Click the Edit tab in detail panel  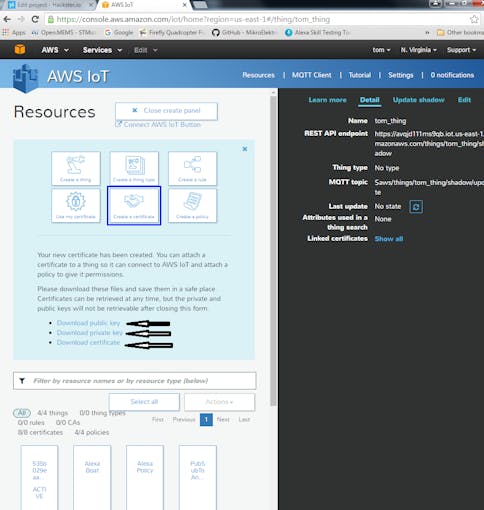(464, 100)
